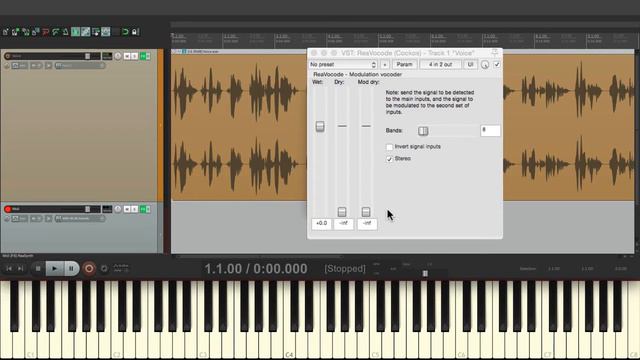640x360 pixels.
Task: Toggle the metronome toolbar icon
Action: point(65,32)
